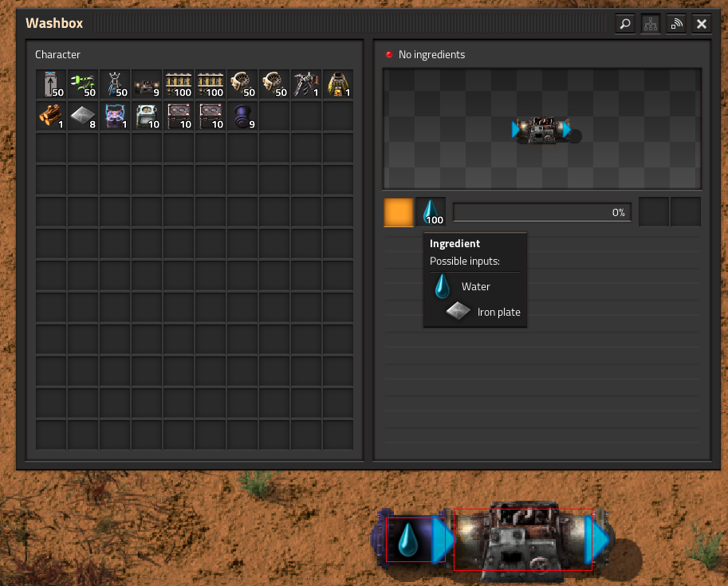Pick up the 9 washbox items
The width and height of the screenshot is (728, 586).
tap(147, 84)
